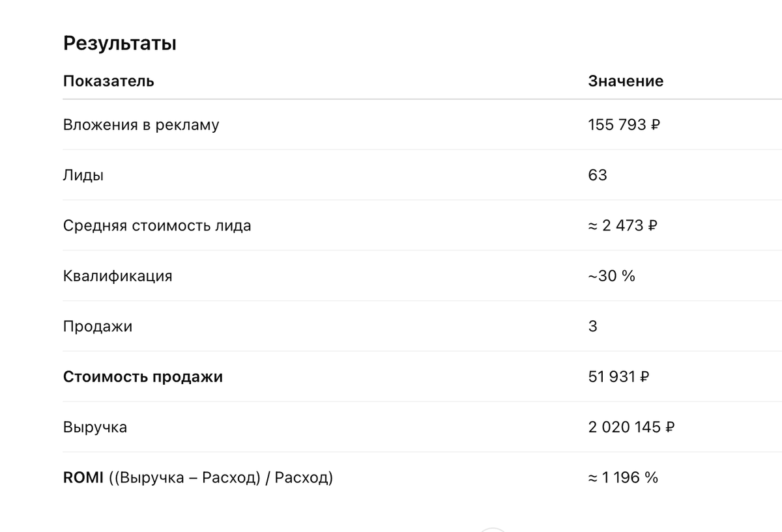The image size is (782, 532).
Task: Select the Значение column header
Action: (x=626, y=81)
